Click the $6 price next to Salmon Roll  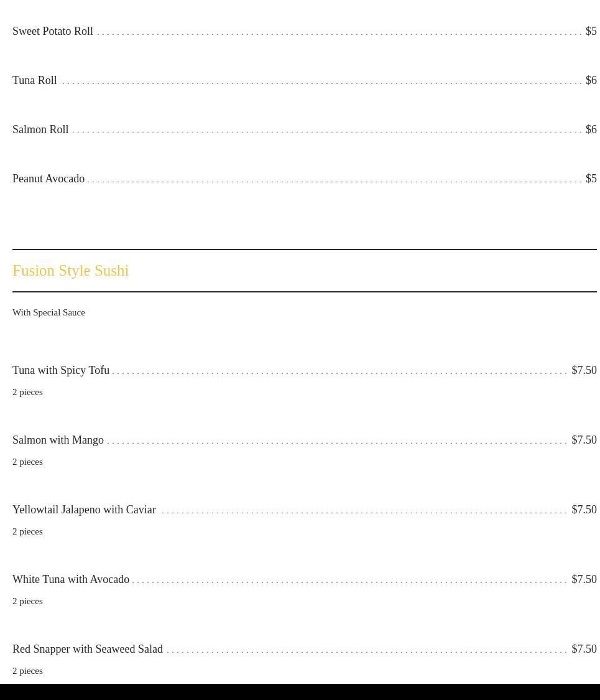coord(591,129)
